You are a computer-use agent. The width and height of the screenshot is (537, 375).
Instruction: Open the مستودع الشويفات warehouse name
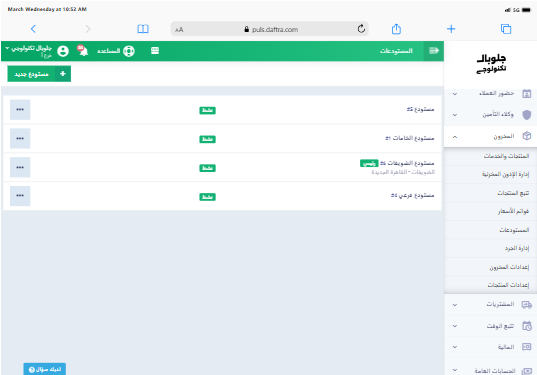click(x=407, y=163)
